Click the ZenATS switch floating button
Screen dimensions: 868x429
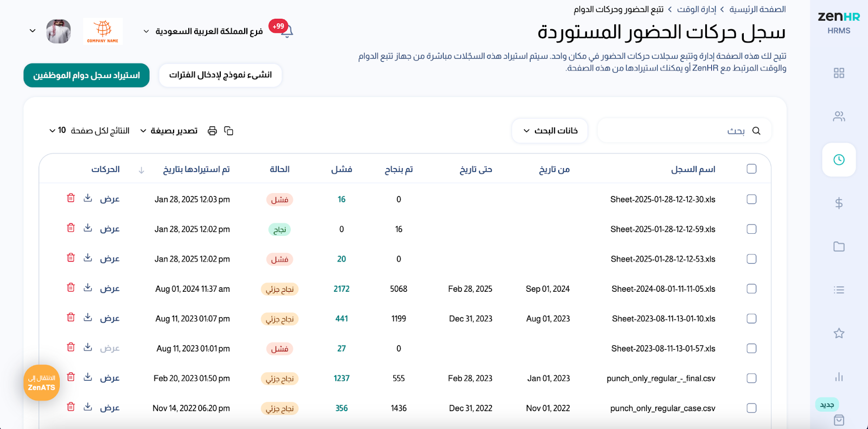pos(42,383)
